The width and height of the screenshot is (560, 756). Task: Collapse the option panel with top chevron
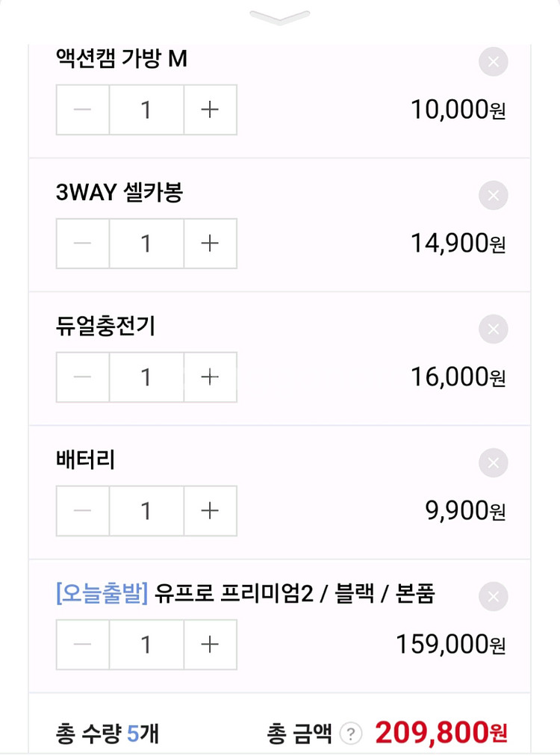[280, 17]
